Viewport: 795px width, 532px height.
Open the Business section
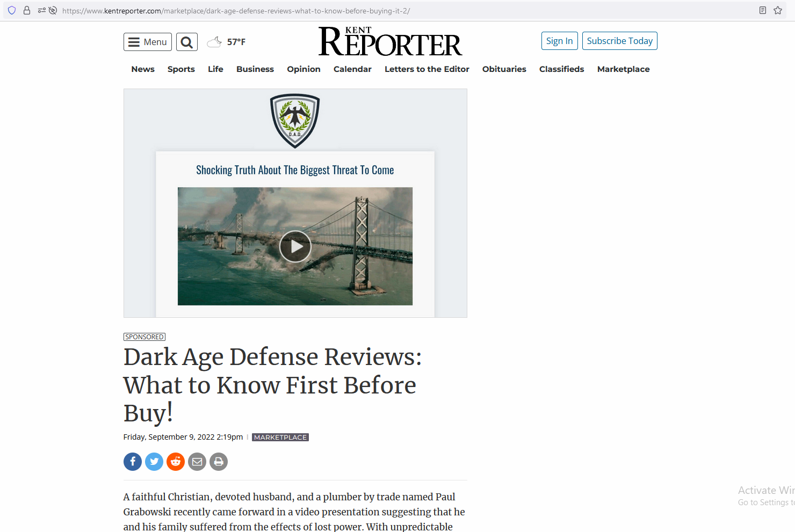point(255,69)
